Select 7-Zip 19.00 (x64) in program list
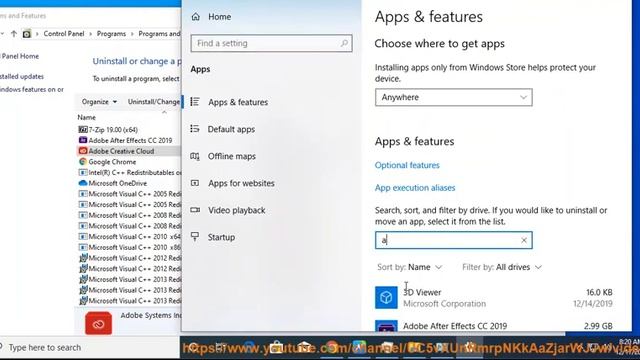 click(113, 130)
